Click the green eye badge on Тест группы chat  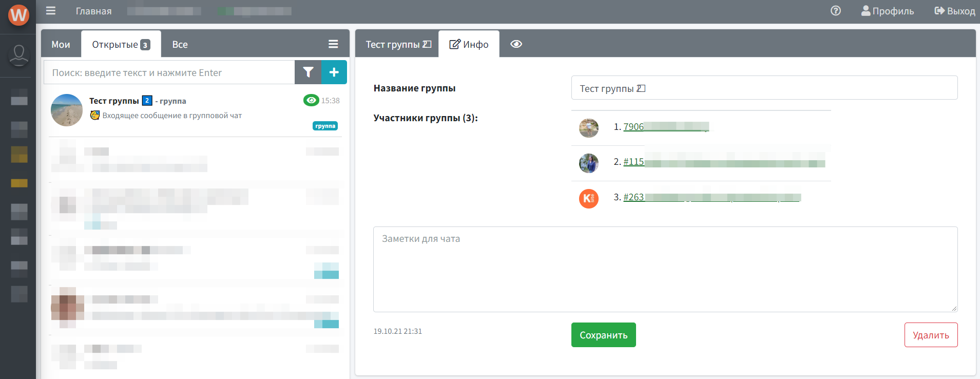[311, 100]
